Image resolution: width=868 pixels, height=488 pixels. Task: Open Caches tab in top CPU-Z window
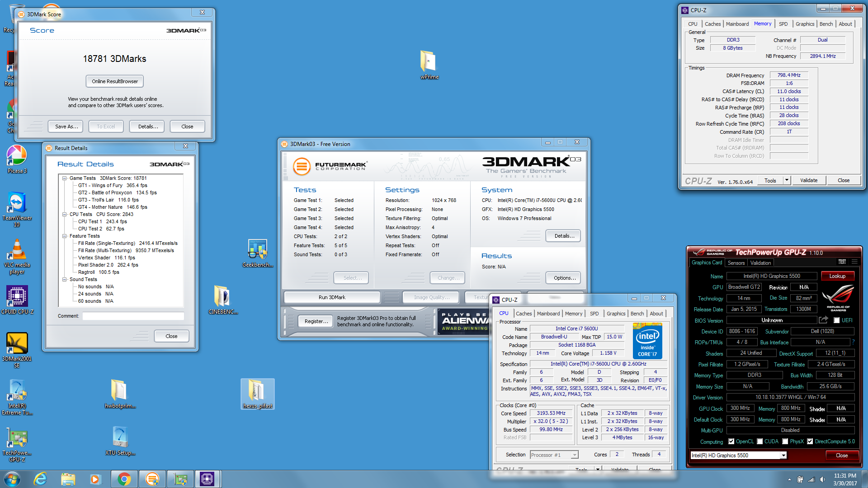click(x=712, y=24)
